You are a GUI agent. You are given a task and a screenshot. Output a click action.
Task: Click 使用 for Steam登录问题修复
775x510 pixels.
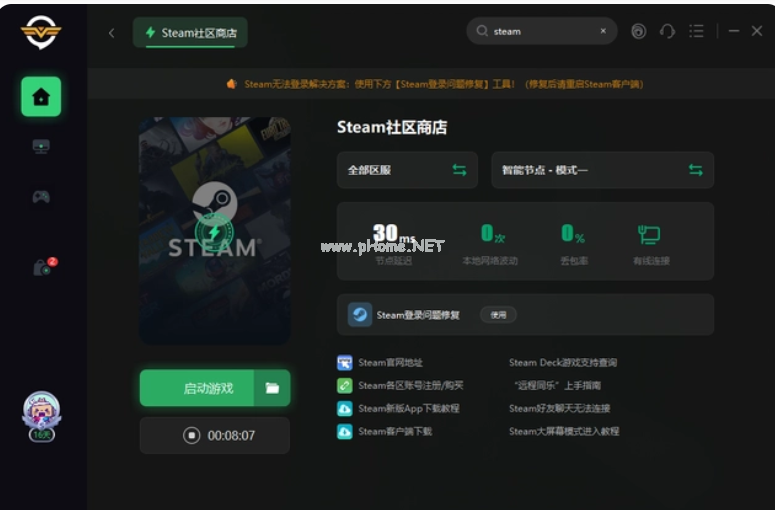(498, 315)
